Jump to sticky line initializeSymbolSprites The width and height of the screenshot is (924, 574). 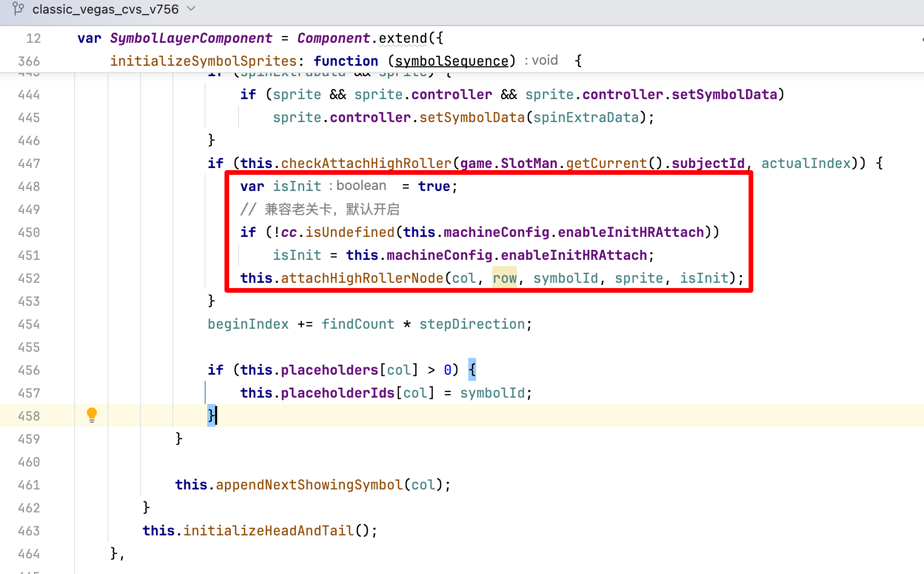coord(203,61)
